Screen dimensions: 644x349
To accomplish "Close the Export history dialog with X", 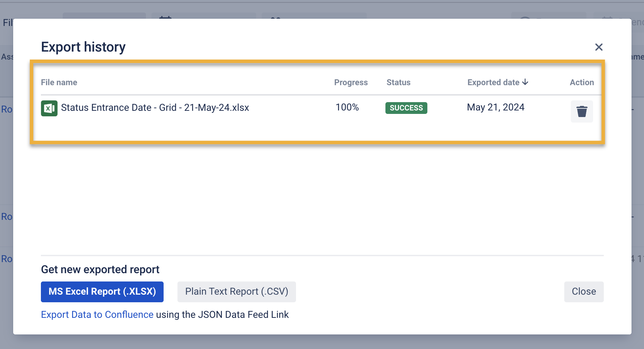I will [x=599, y=47].
